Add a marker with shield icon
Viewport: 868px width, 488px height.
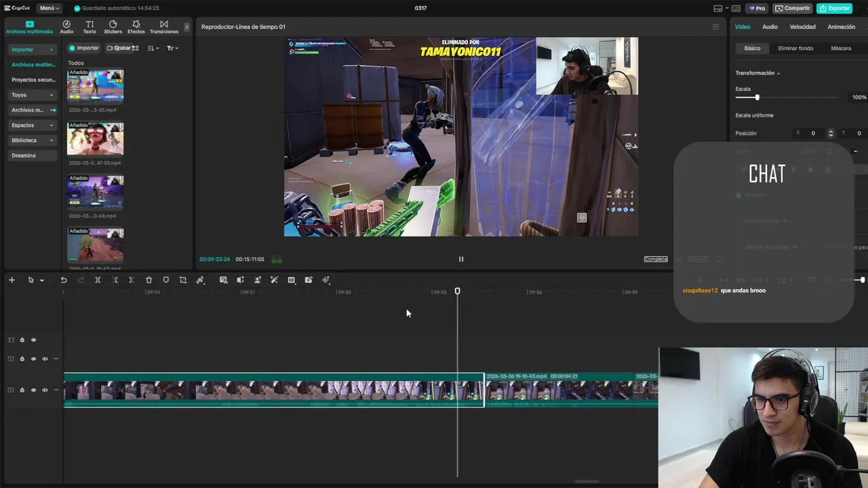[165, 280]
